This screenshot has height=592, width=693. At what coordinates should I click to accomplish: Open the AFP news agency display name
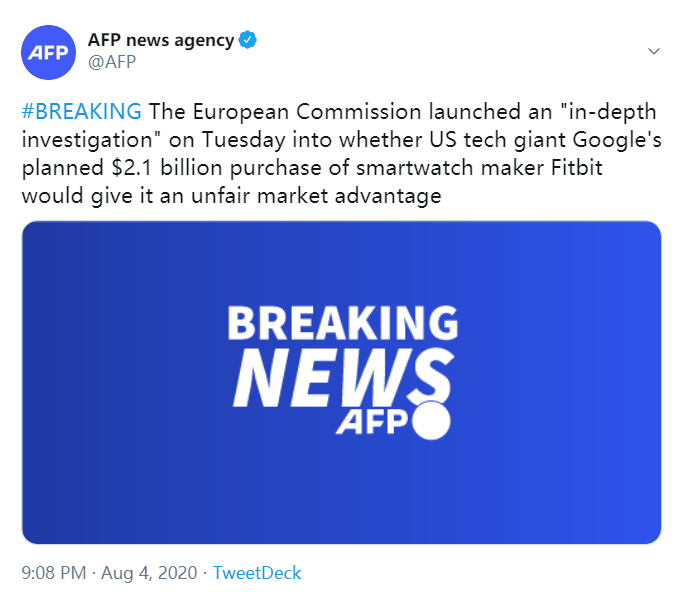pos(161,41)
